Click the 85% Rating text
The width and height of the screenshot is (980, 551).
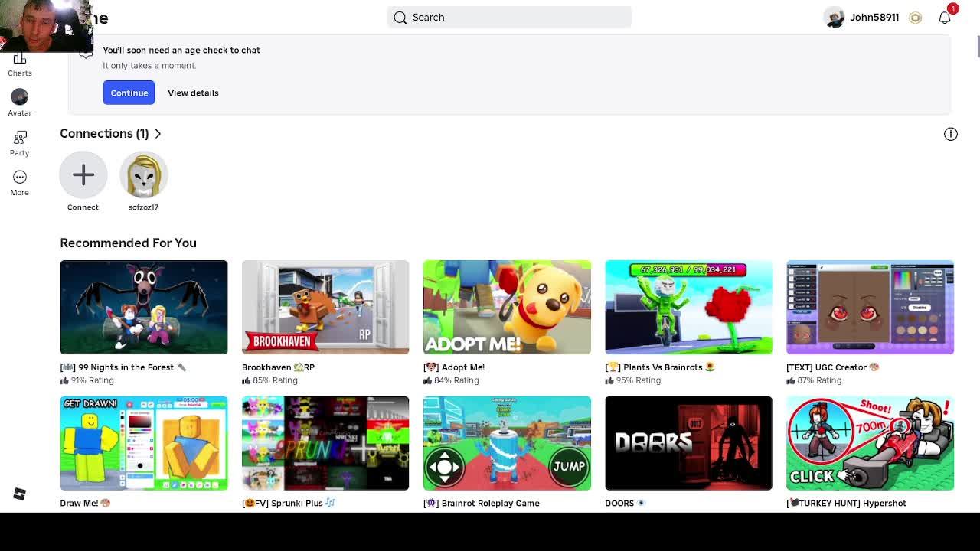point(275,380)
